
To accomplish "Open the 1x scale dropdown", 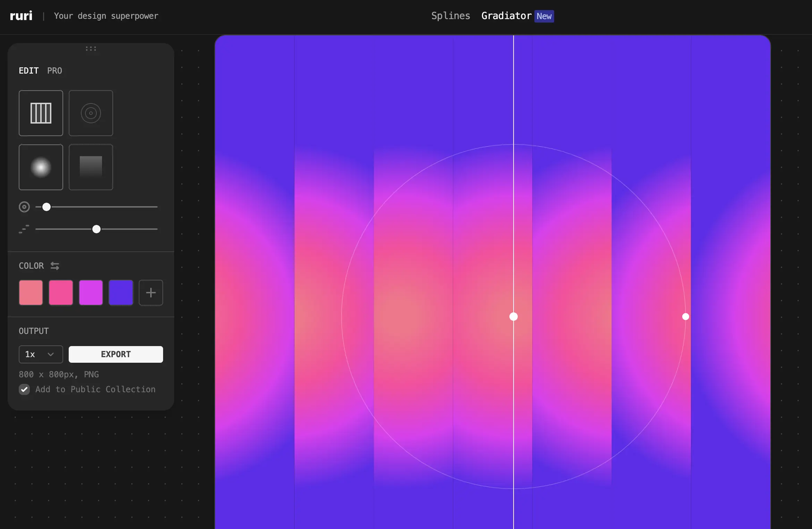I will [41, 354].
